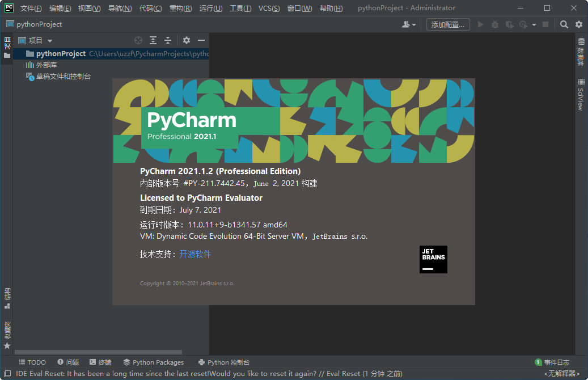Click the Run with Coverage icon

tap(509, 24)
